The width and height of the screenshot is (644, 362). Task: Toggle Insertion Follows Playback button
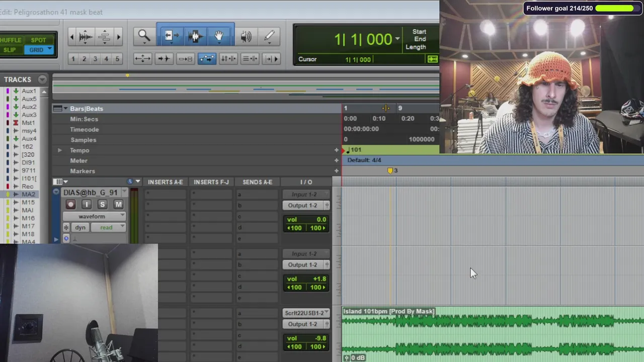pyautogui.click(x=272, y=59)
